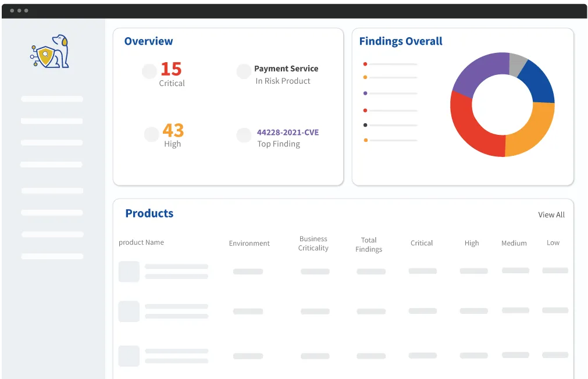The width and height of the screenshot is (588, 379).
Task: Click the Environment column header
Action: coord(249,243)
